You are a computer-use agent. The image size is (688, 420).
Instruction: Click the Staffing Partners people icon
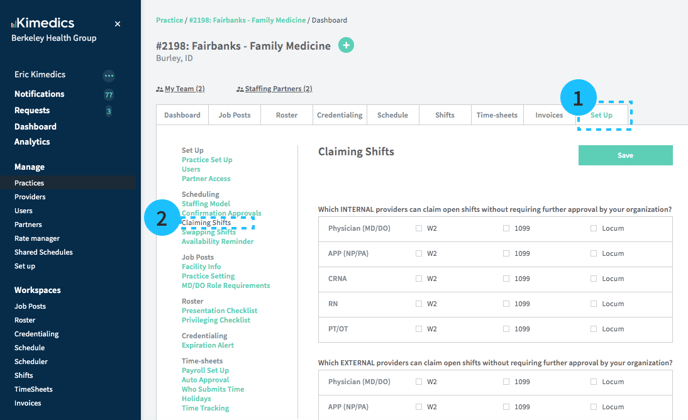click(x=240, y=89)
